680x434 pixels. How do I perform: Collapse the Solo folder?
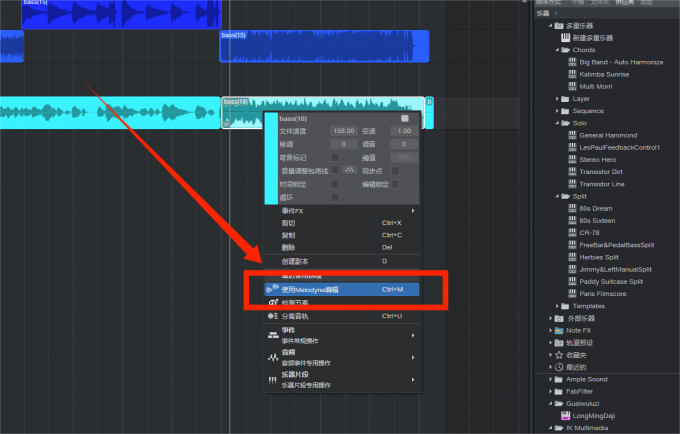click(x=557, y=123)
